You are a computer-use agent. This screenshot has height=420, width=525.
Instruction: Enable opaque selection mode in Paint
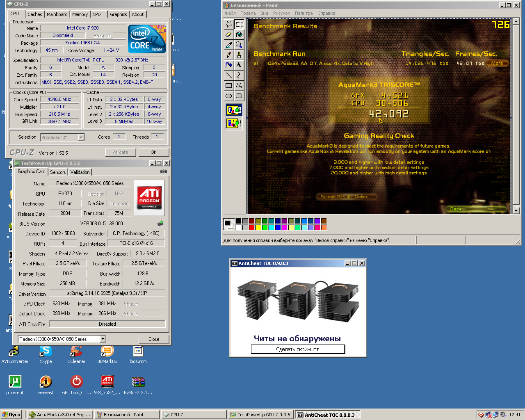coord(234,110)
